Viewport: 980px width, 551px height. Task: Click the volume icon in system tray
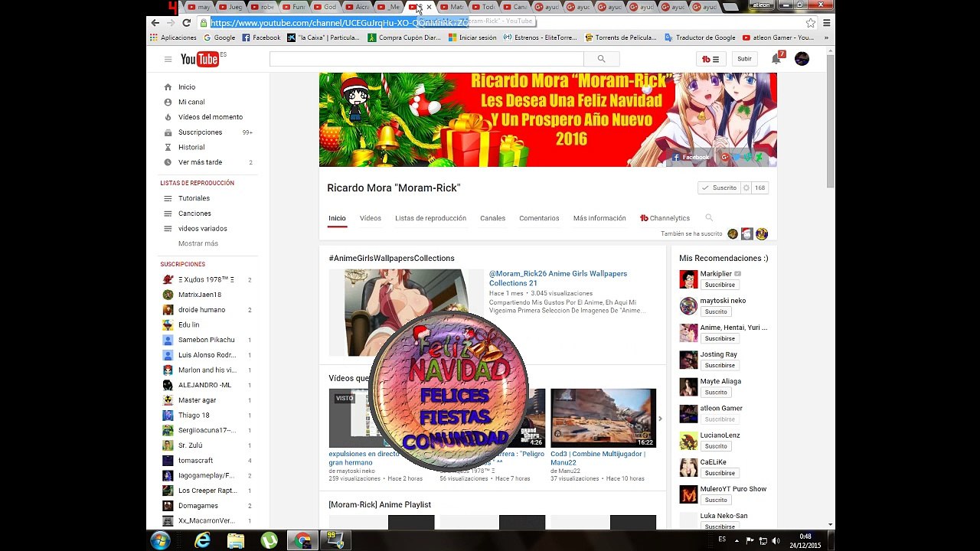(x=776, y=540)
